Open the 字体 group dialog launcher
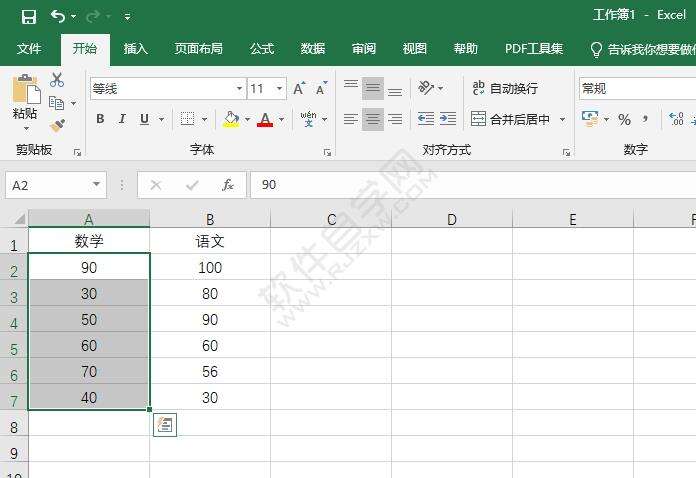The width and height of the screenshot is (696, 478). pos(327,153)
